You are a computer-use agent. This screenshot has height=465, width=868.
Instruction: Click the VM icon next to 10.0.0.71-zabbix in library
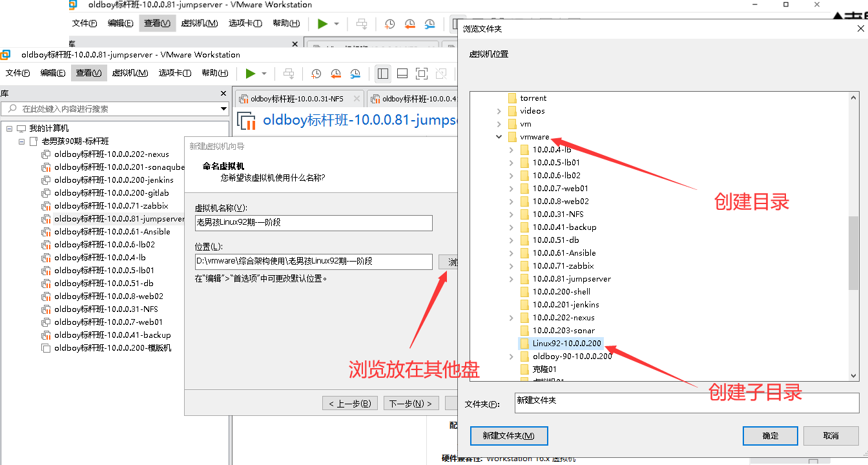pos(46,206)
